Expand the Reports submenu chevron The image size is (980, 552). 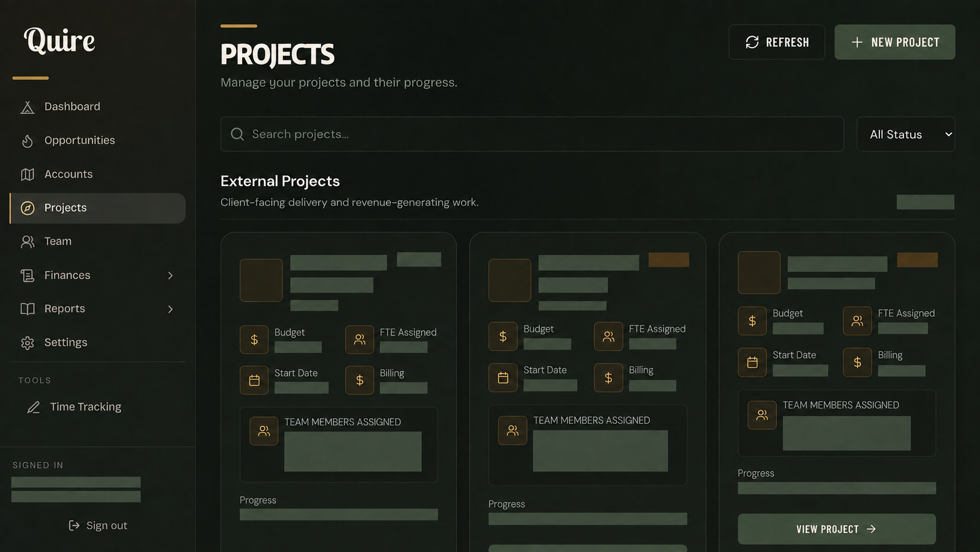(x=171, y=309)
